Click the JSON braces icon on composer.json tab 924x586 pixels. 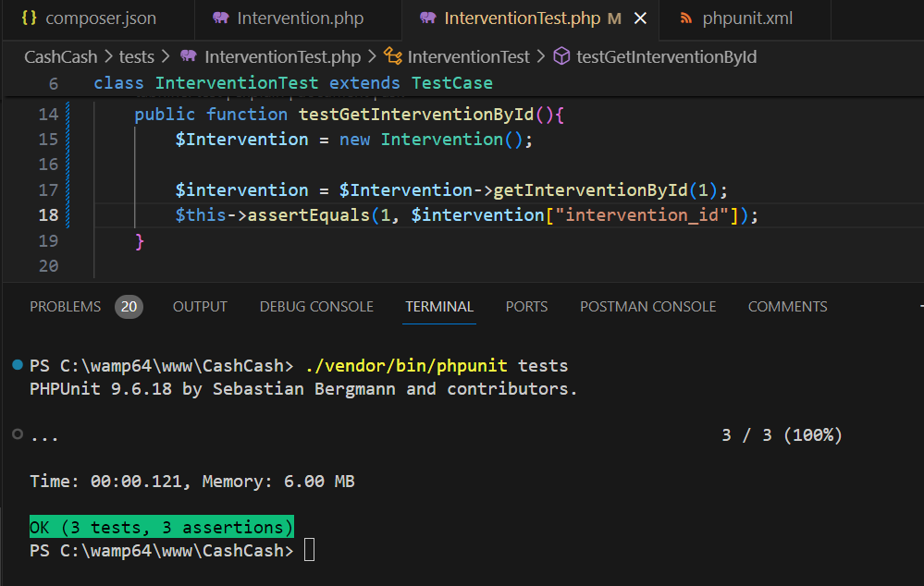coord(29,18)
